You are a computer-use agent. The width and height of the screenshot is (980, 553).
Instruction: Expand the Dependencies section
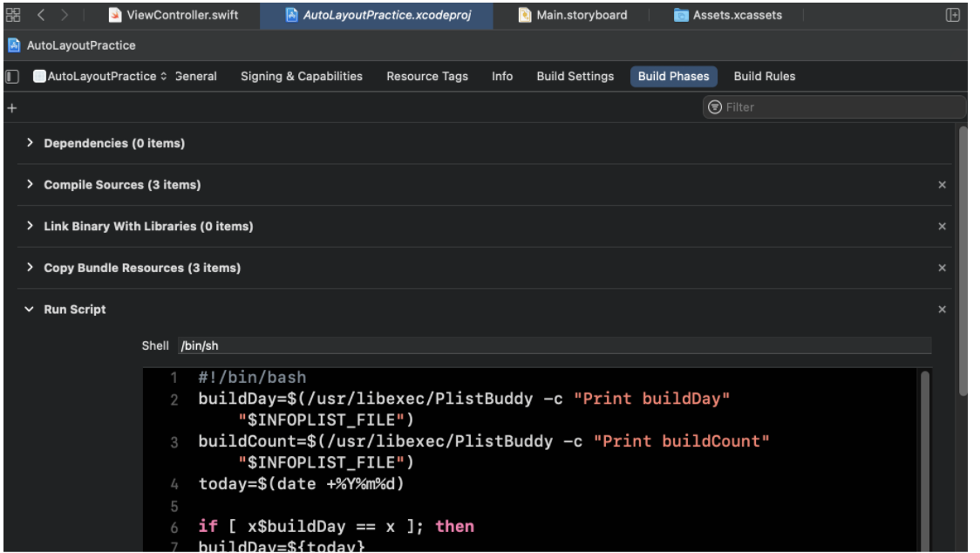pyautogui.click(x=30, y=143)
